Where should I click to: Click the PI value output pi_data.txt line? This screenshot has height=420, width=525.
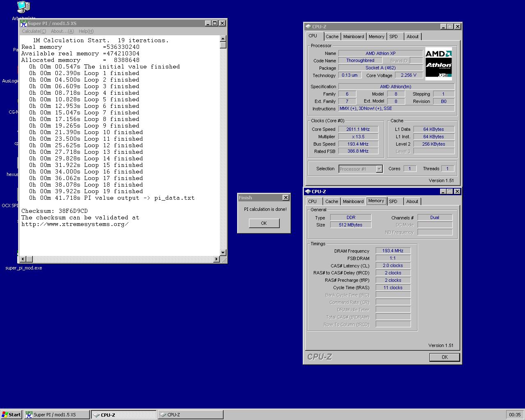point(112,198)
